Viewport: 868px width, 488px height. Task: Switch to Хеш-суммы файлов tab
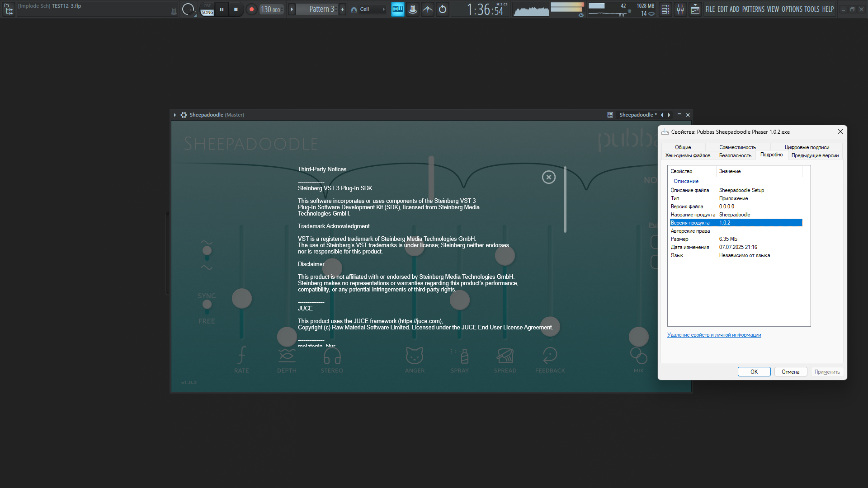tap(688, 155)
